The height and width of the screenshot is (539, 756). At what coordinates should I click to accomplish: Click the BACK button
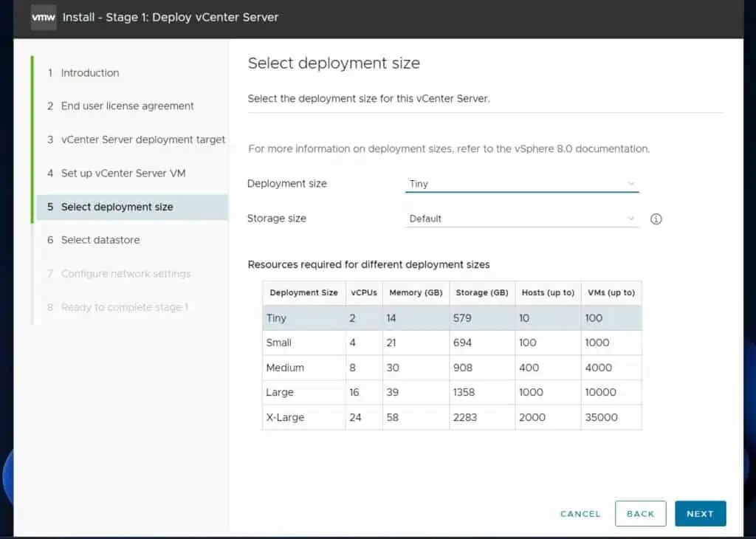coord(640,513)
